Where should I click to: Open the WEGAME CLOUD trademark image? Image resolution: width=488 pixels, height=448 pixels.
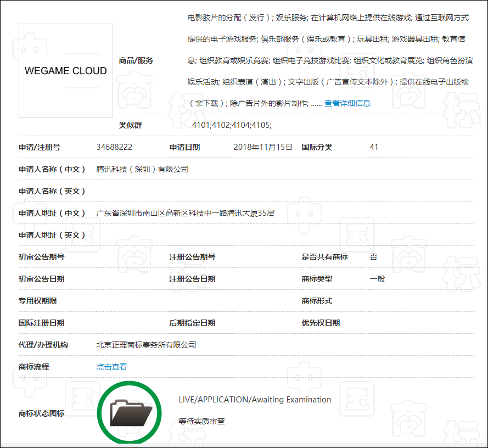(x=65, y=71)
